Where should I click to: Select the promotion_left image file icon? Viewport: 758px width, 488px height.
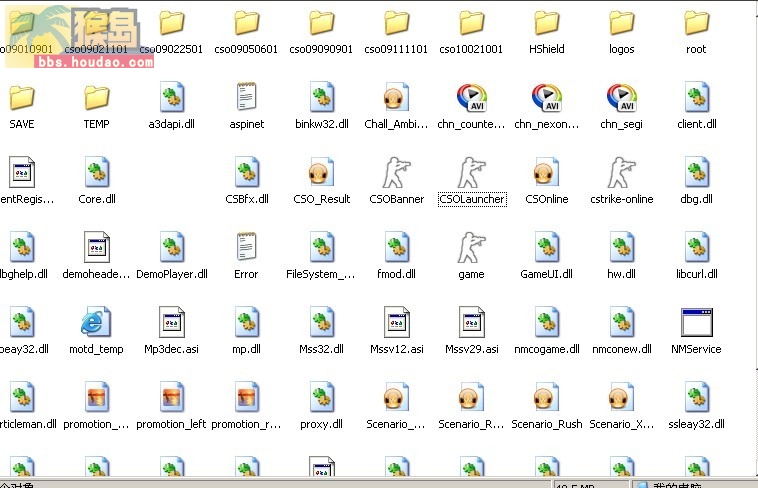tap(172, 398)
